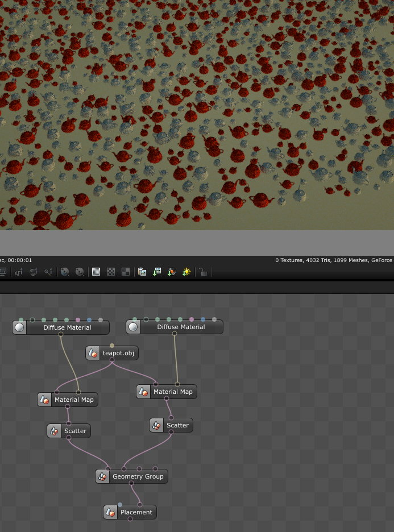The image size is (394, 532).
Task: Click the grey input pin on left Diffuse Material
Action: [101, 320]
